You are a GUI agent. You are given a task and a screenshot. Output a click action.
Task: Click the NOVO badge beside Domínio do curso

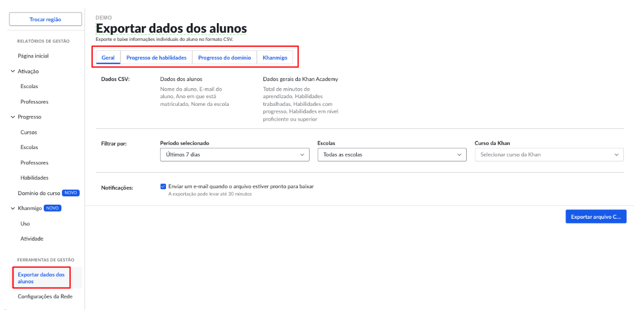click(71, 193)
